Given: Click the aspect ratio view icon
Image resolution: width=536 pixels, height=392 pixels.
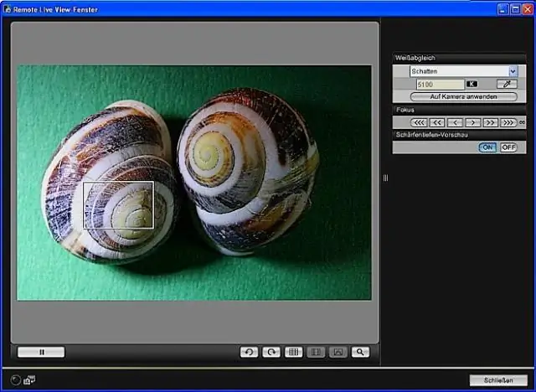Looking at the screenshot, I should [x=316, y=353].
